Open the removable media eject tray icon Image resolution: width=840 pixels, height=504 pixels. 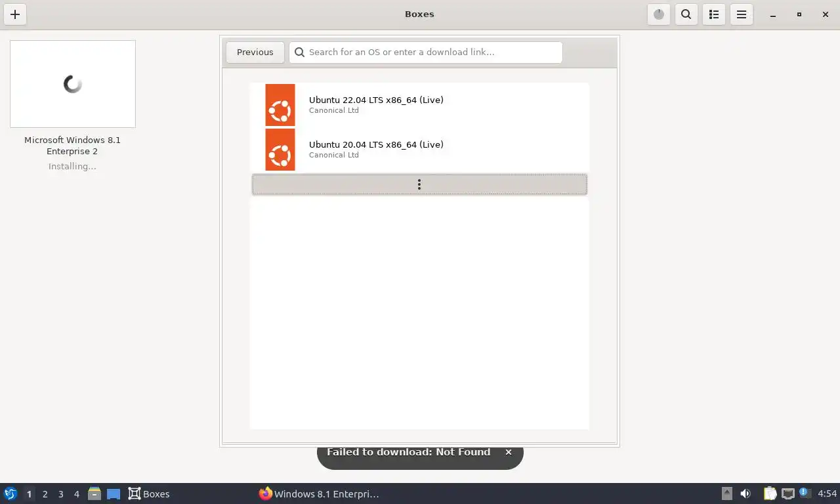click(726, 493)
